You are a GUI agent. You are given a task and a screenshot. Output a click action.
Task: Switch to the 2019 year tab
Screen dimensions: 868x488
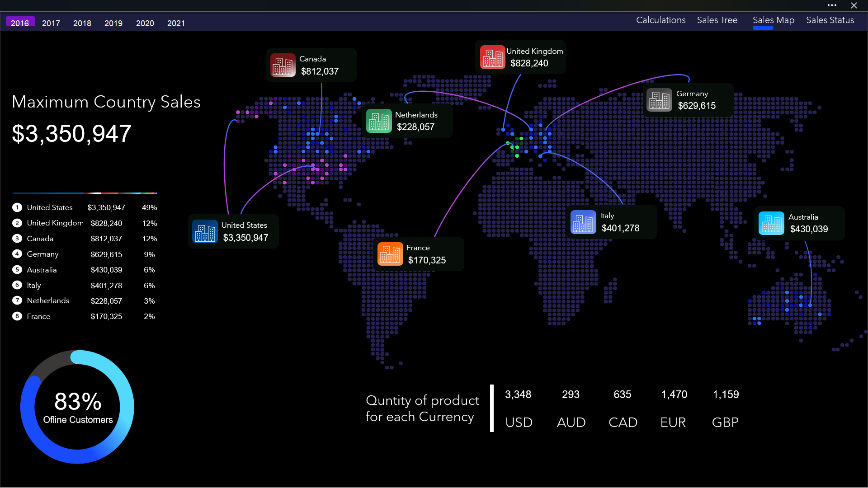pos(113,23)
